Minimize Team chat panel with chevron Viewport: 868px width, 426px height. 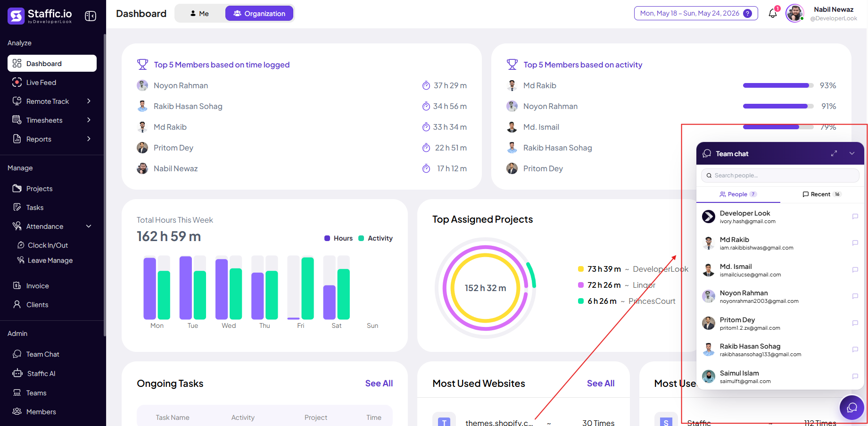(852, 153)
